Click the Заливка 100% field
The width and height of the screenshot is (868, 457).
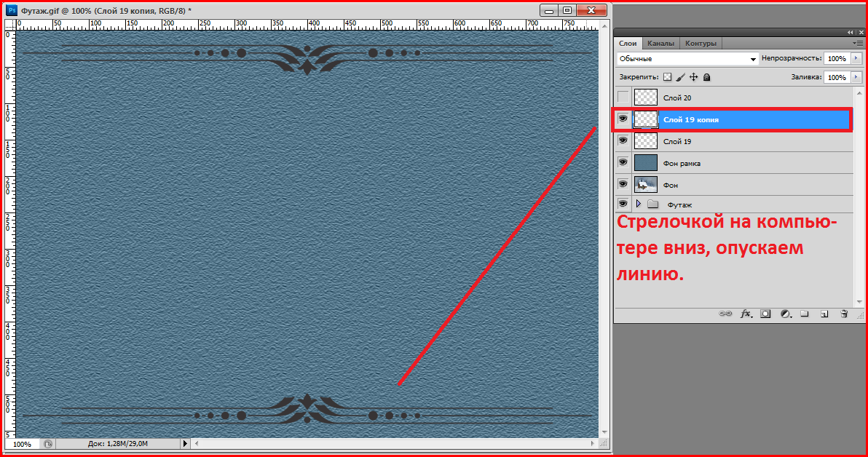[x=837, y=77]
